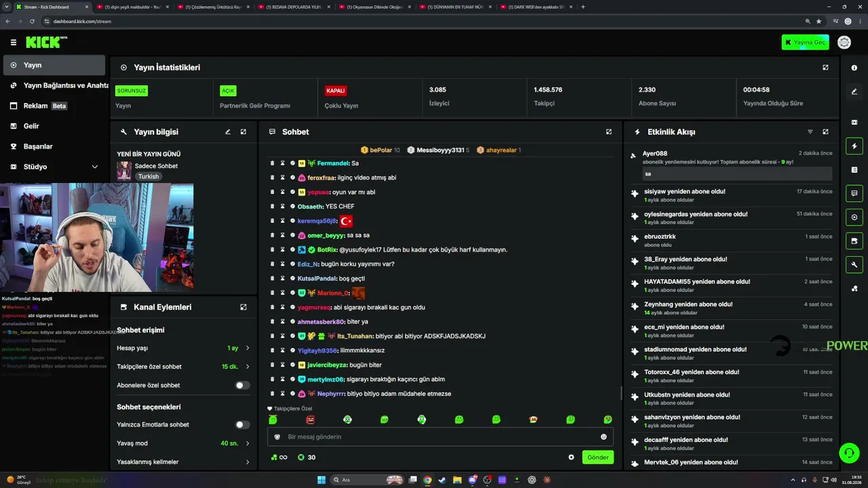Open the emoji picker in message box
868x488 pixels.
pyautogui.click(x=604, y=437)
